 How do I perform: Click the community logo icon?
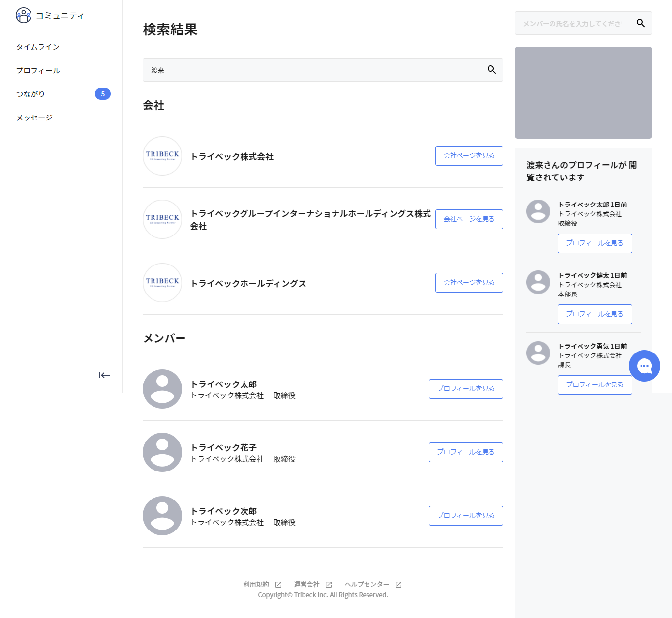pos(24,15)
